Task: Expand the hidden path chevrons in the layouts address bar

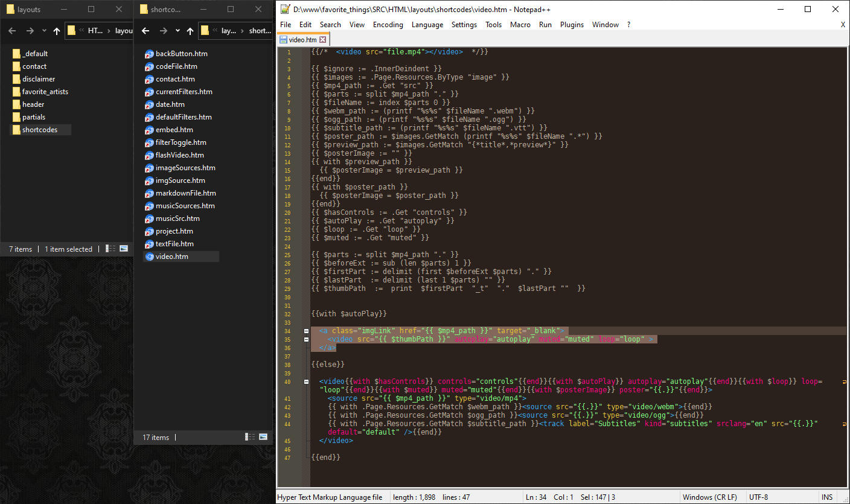Action: pos(80,31)
